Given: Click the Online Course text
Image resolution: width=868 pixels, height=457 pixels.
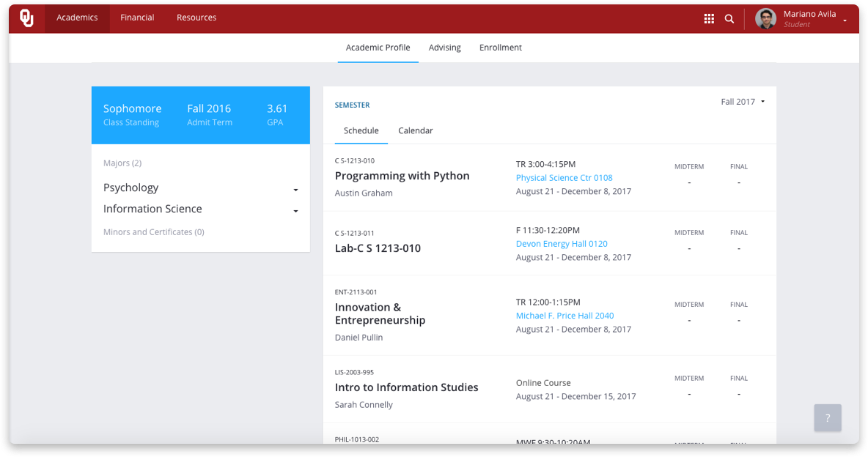Looking at the screenshot, I should click(x=543, y=383).
